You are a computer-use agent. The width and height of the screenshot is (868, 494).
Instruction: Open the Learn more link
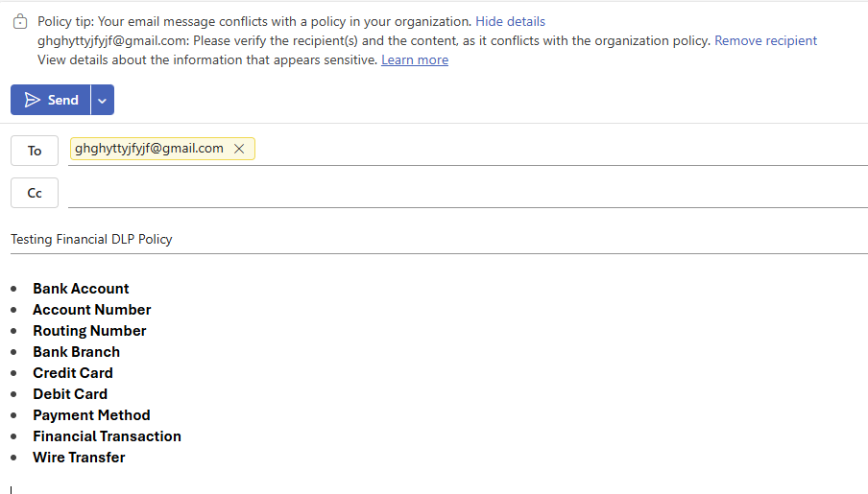click(415, 59)
